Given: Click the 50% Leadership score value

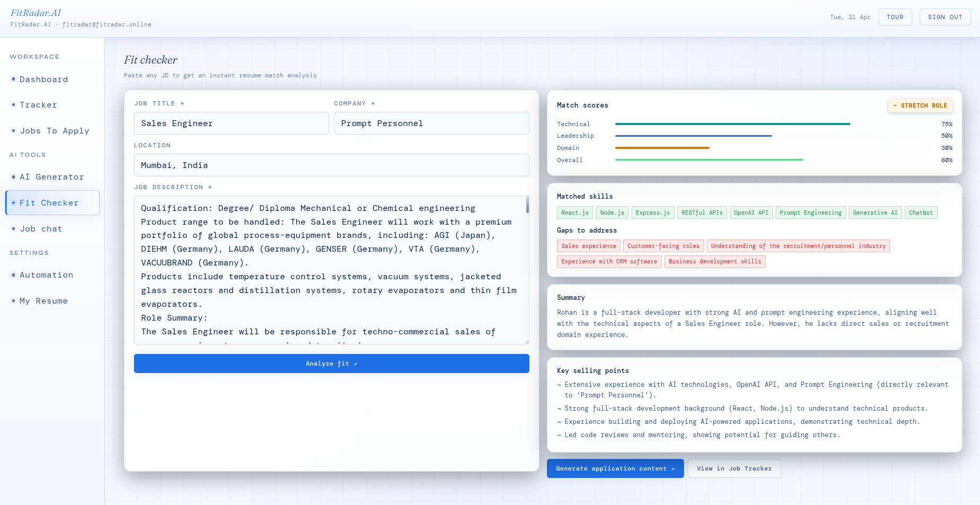Looking at the screenshot, I should pyautogui.click(x=947, y=136).
